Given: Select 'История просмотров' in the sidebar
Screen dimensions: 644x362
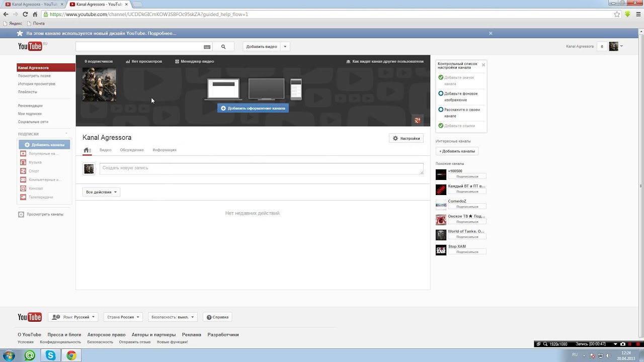Looking at the screenshot, I should [37, 84].
